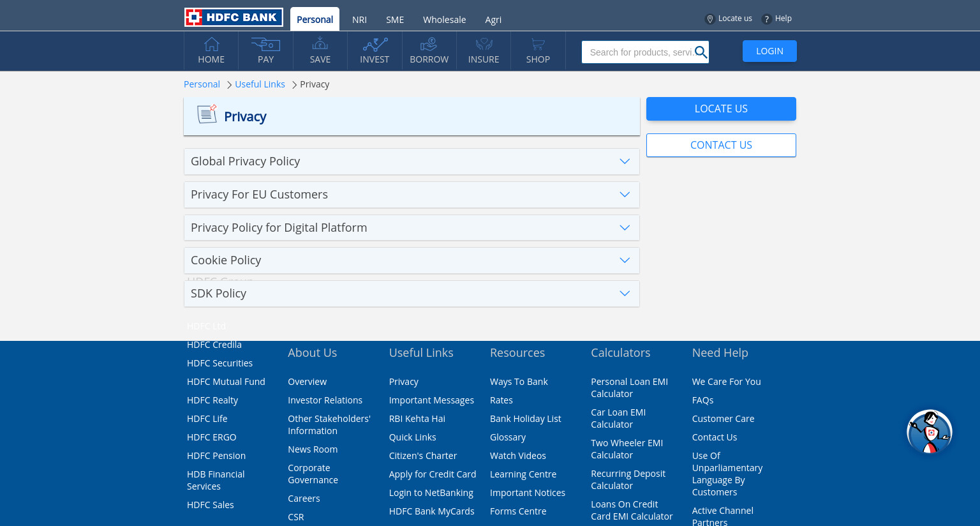Switch to the Wholesale tab
Viewport: 980px width, 526px height.
coord(444,20)
